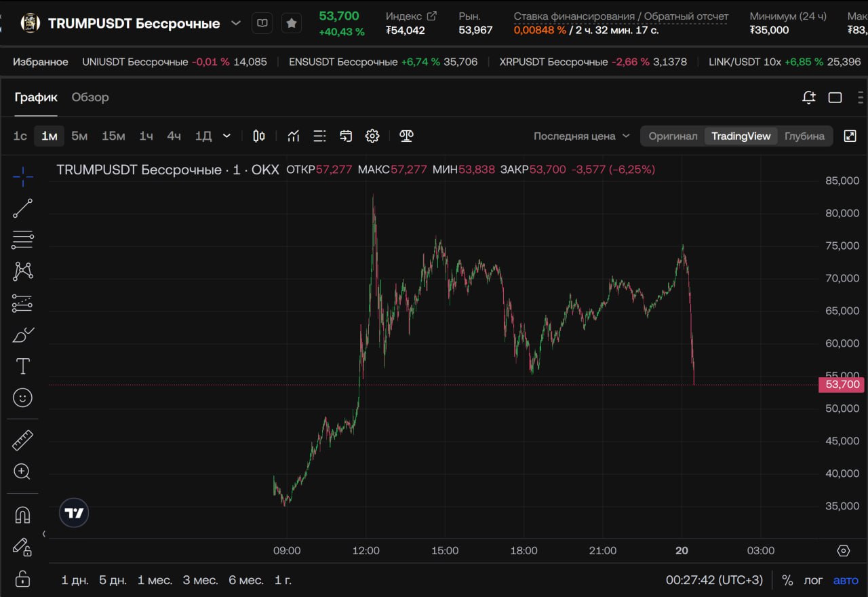Toggle the favorite star for TRUMPUSDT
This screenshot has height=597, width=868.
tap(292, 23)
